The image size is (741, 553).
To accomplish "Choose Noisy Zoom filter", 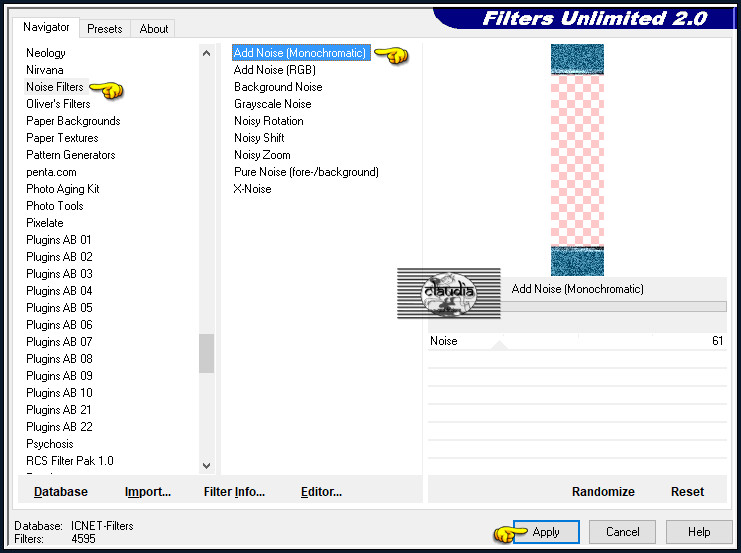I will click(262, 155).
